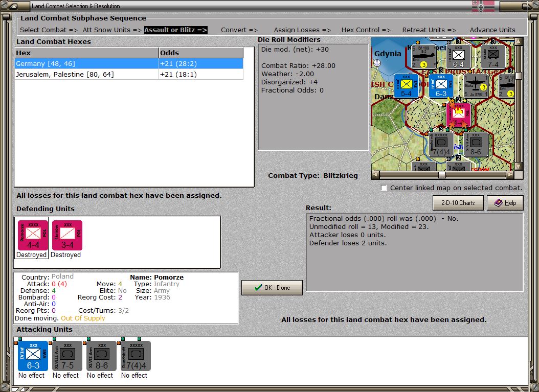Select the XLVIII Arm 7-5 attacking unit
Screen dimensions: 539x392
[67, 356]
